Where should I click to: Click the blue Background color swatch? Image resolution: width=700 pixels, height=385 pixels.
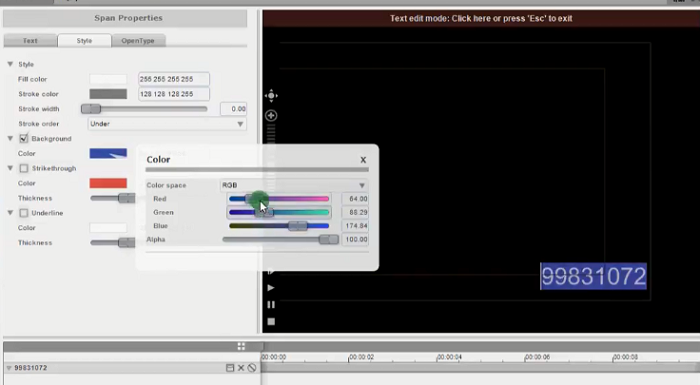pos(108,154)
